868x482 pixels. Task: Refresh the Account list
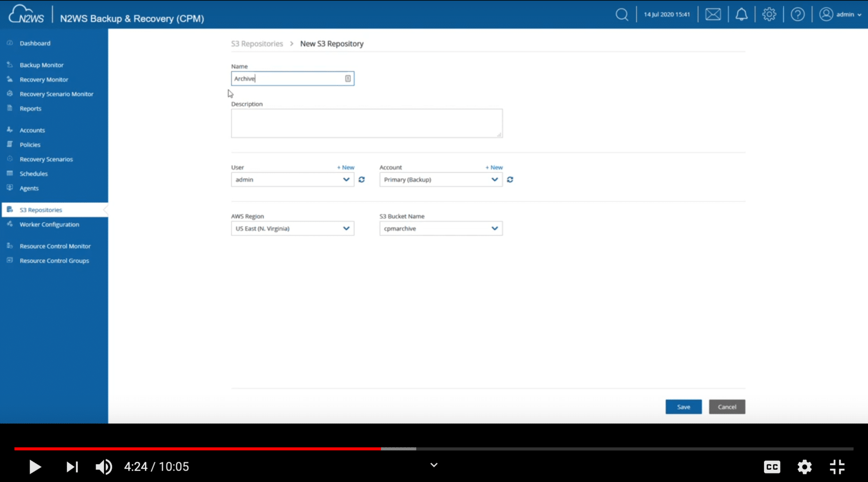[510, 179]
